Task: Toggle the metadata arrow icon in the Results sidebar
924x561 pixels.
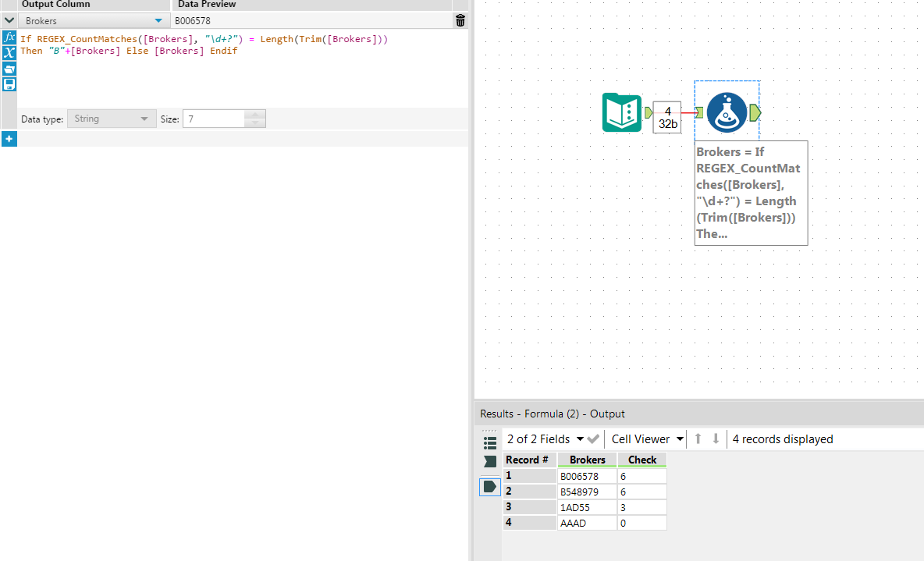Action: point(490,460)
